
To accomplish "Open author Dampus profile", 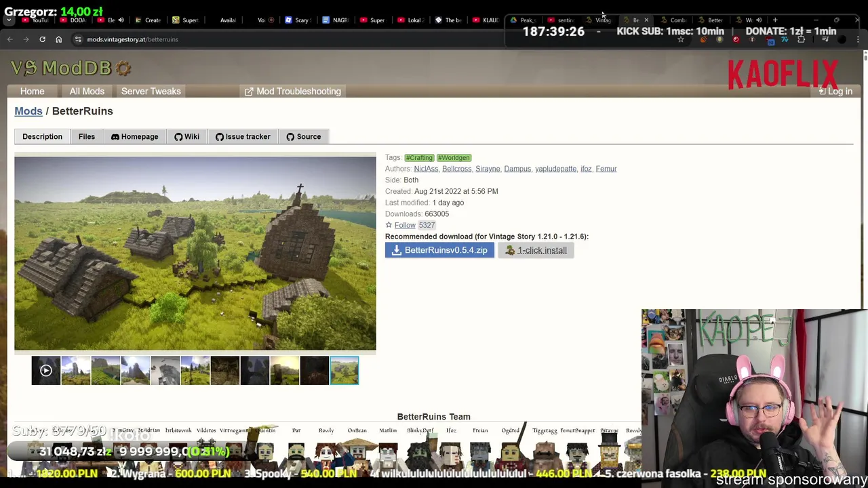I will click(x=517, y=169).
